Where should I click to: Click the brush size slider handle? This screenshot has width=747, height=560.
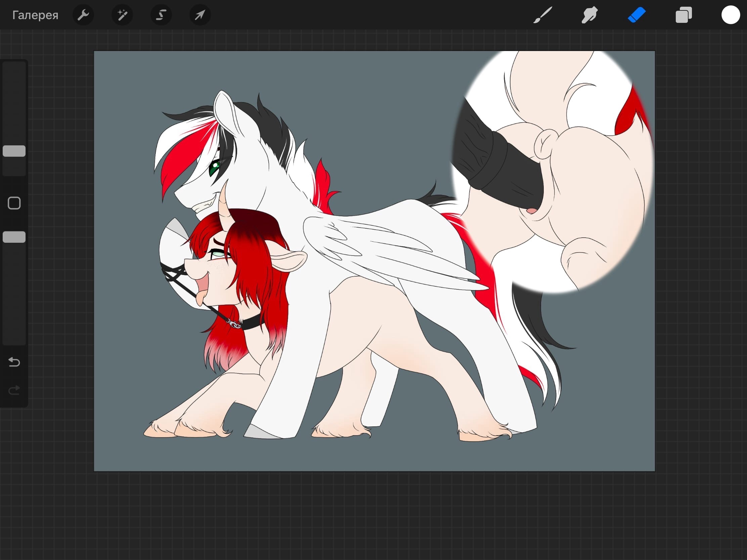click(x=14, y=151)
